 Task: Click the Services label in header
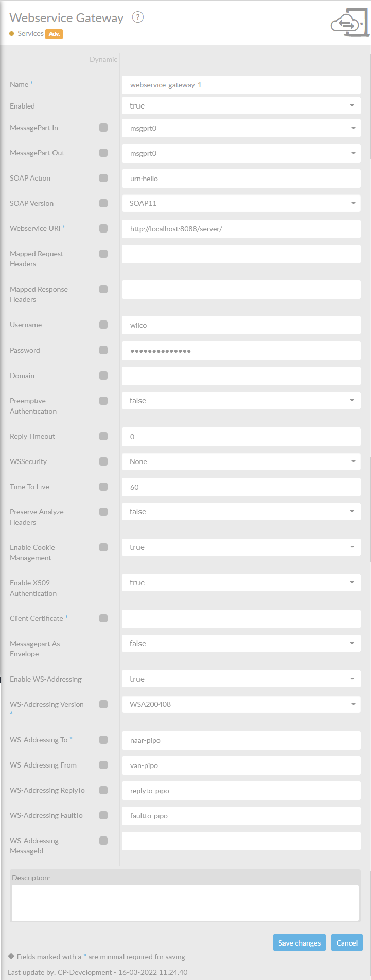click(x=30, y=34)
